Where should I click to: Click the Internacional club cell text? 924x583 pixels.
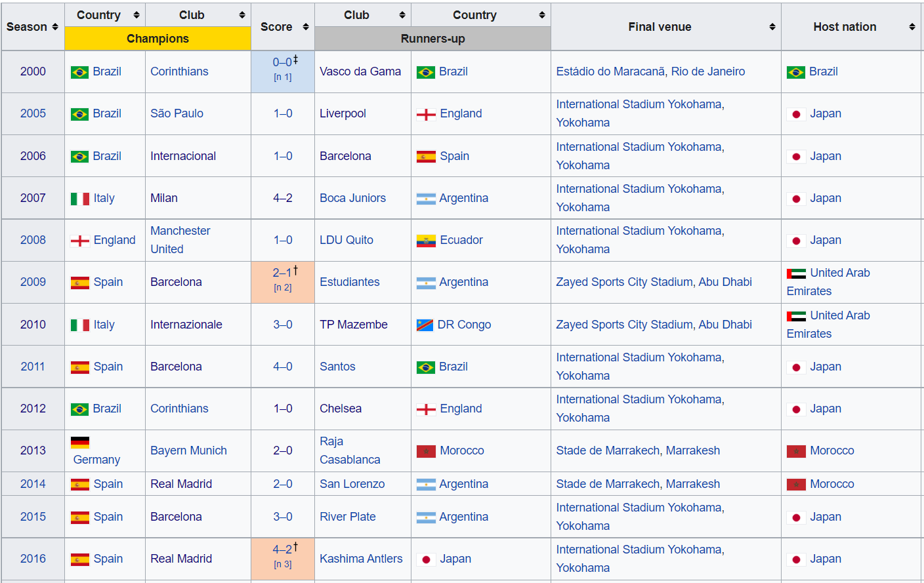pos(183,156)
